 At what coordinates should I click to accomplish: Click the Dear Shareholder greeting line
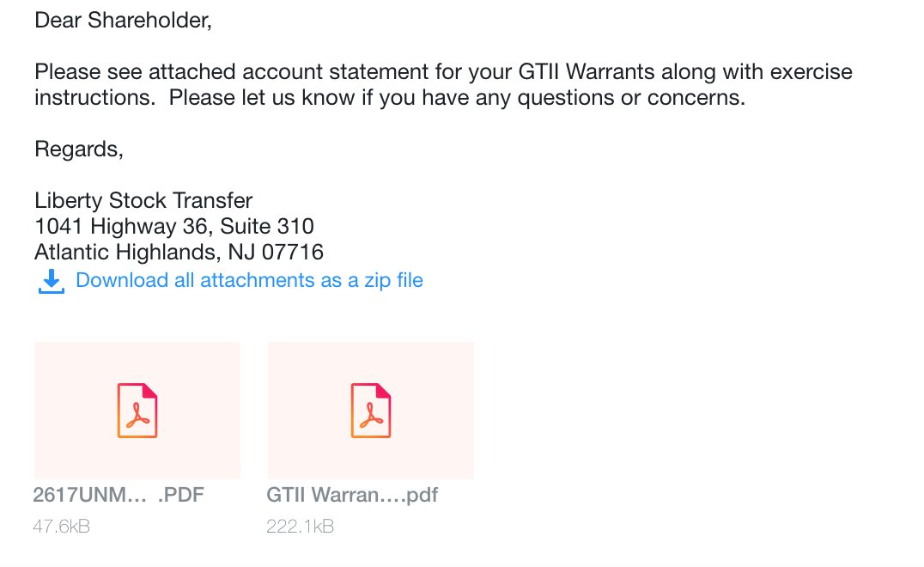coord(123,21)
